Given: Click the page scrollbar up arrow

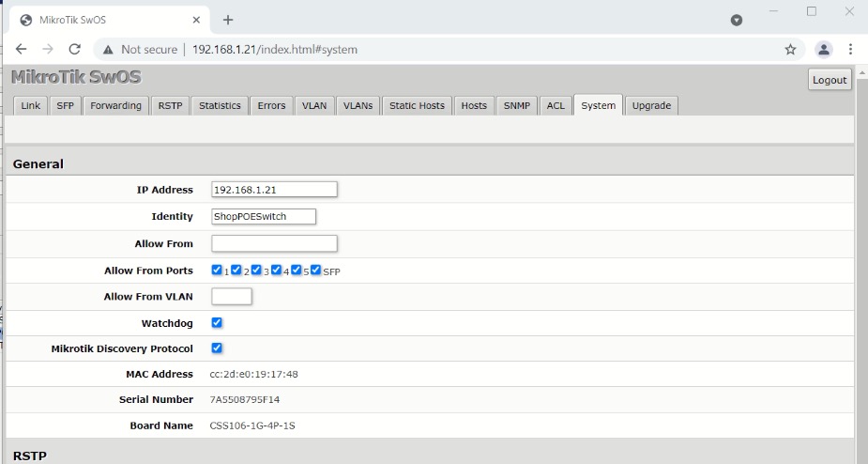Looking at the screenshot, I should 862,72.
